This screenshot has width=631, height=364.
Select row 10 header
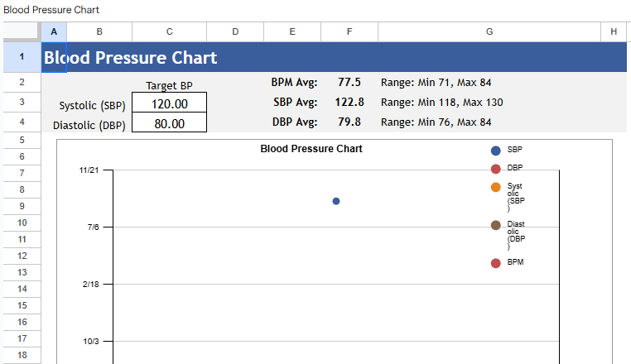[21, 223]
